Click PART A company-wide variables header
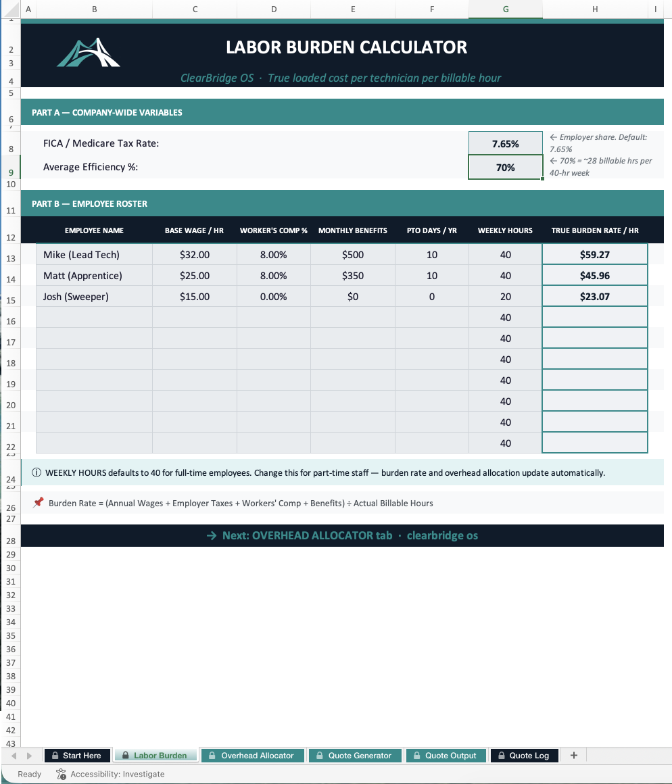The height and width of the screenshot is (784, 672). tap(343, 112)
